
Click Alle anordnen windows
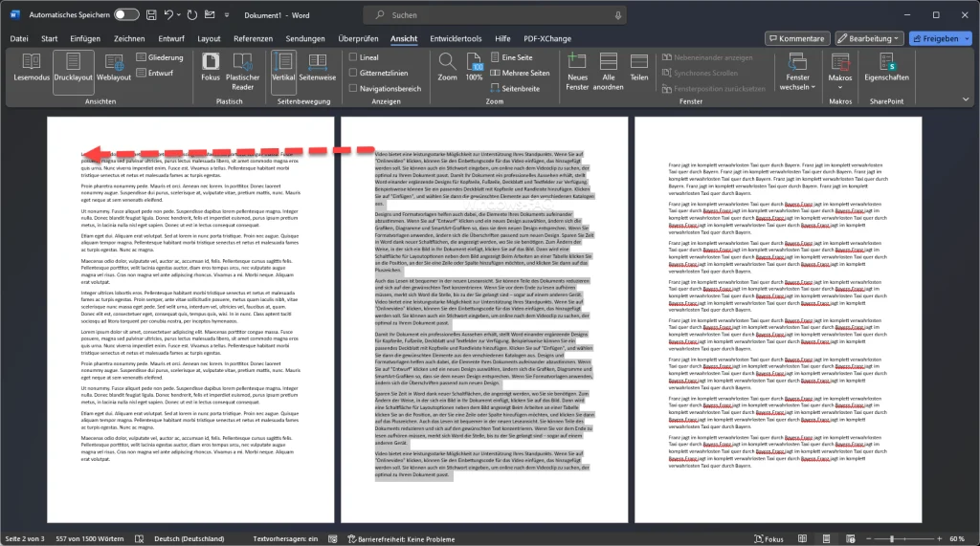coord(608,72)
